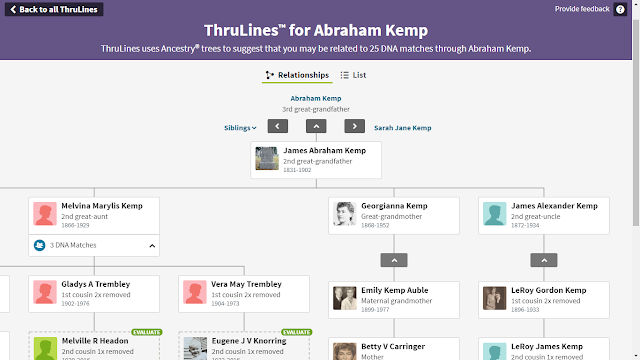Expand the Siblings dropdown
The image size is (640, 360).
(x=240, y=128)
